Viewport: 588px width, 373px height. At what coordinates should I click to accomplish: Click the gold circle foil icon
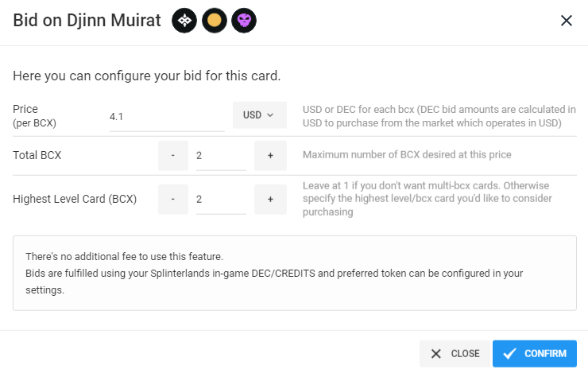click(214, 20)
